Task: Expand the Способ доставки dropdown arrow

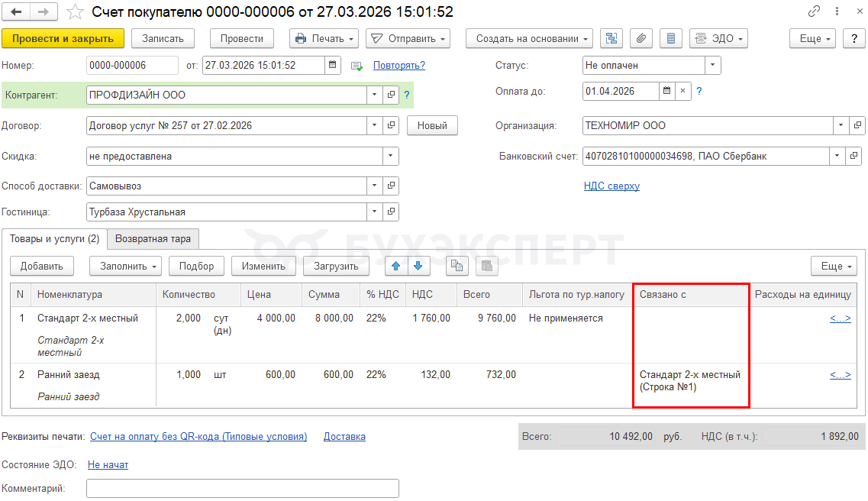Action: (x=375, y=186)
